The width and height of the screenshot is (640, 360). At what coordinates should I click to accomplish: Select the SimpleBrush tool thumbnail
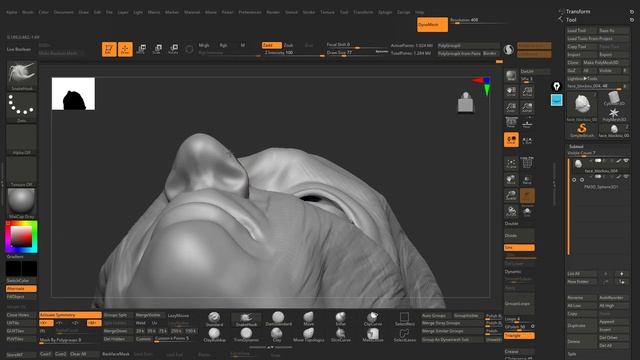pos(582,131)
